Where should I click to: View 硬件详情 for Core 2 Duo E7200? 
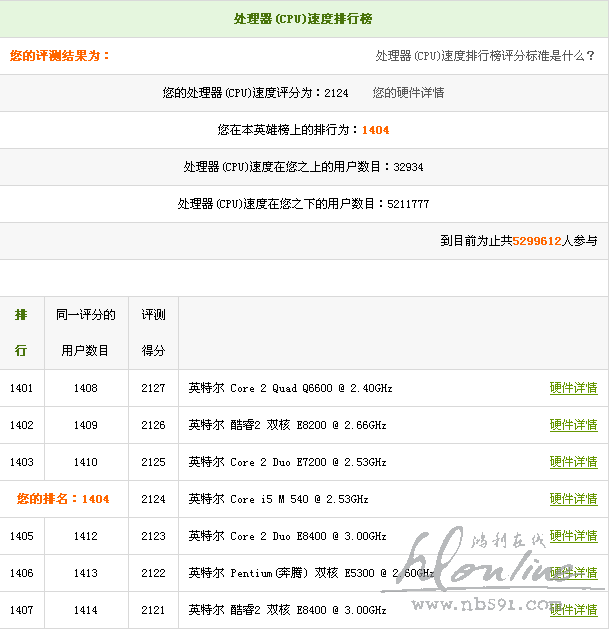tap(573, 462)
